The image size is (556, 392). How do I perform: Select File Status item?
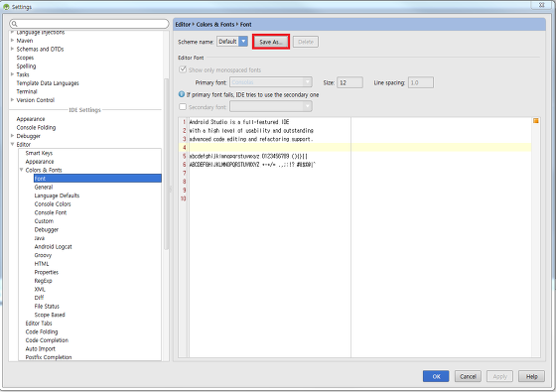[47, 306]
